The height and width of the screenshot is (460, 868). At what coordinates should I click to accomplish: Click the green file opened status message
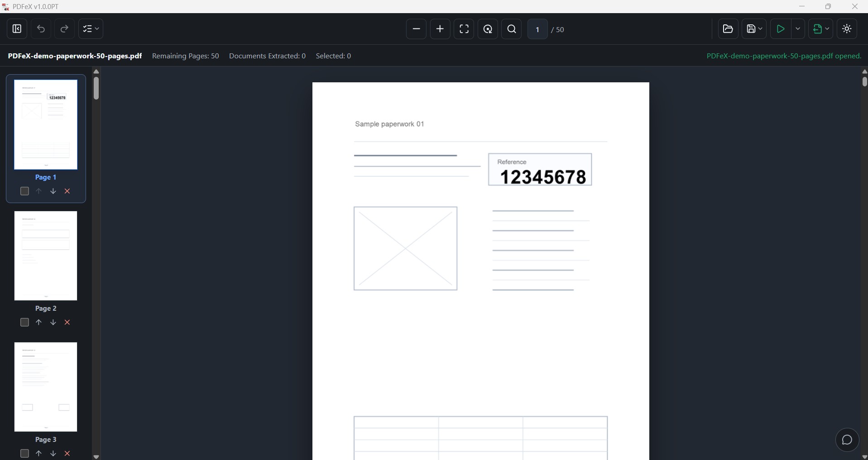[784, 56]
